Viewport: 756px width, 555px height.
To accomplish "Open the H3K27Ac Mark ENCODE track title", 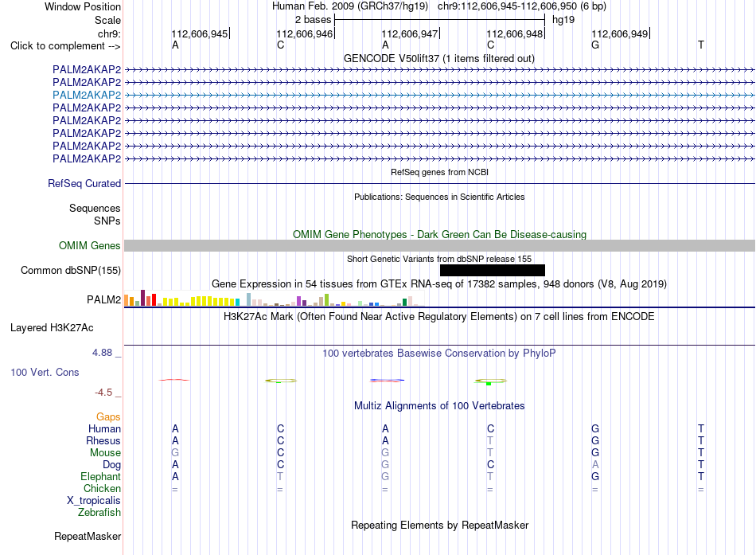I will (439, 317).
